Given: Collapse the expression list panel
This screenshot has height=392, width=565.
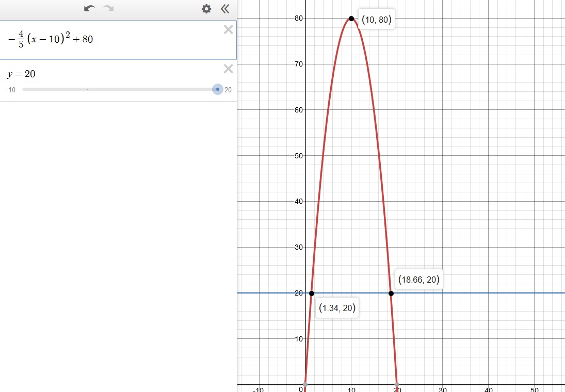Looking at the screenshot, I should point(225,9).
